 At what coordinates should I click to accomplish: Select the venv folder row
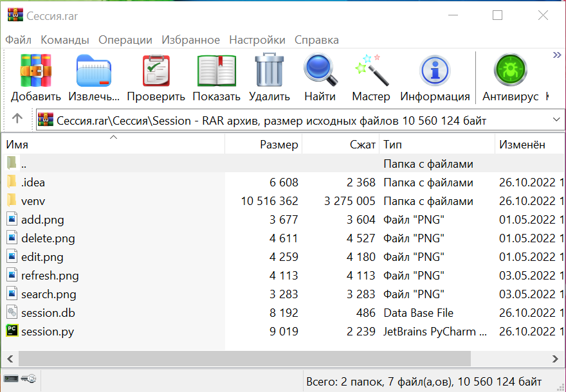click(x=33, y=201)
